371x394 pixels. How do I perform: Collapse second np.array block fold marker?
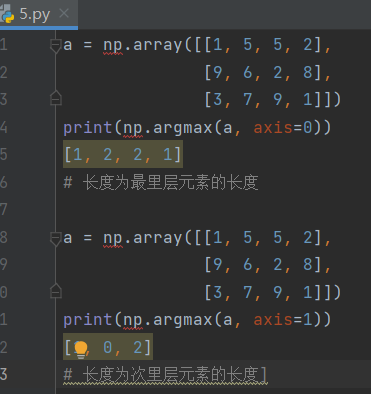[x=55, y=238]
